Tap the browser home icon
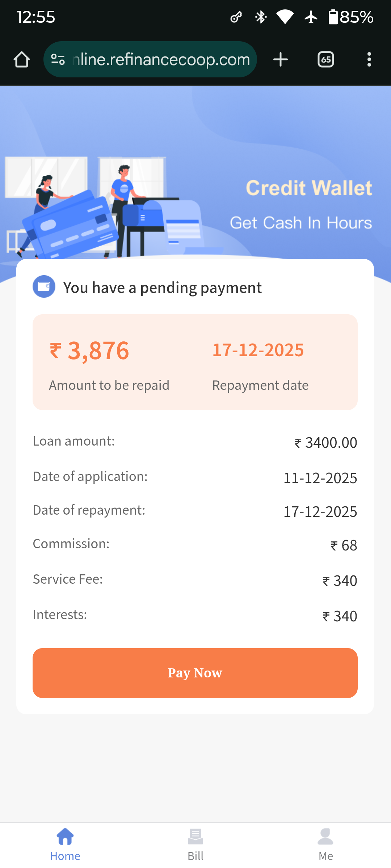The image size is (391, 868). coord(22,59)
